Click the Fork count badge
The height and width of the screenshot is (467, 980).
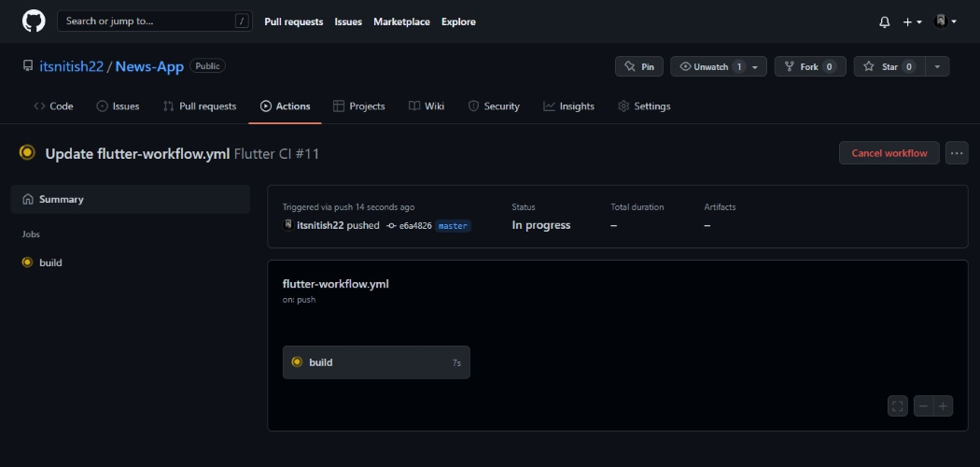830,67
